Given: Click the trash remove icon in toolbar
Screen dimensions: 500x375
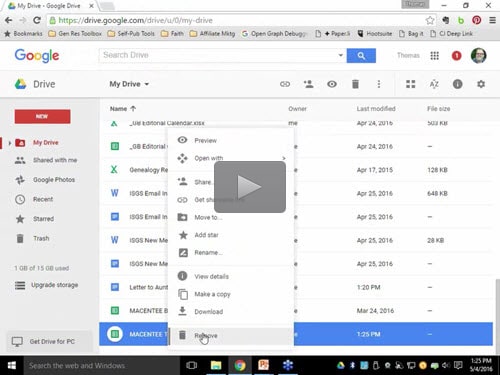Looking at the screenshot, I should (355, 84).
